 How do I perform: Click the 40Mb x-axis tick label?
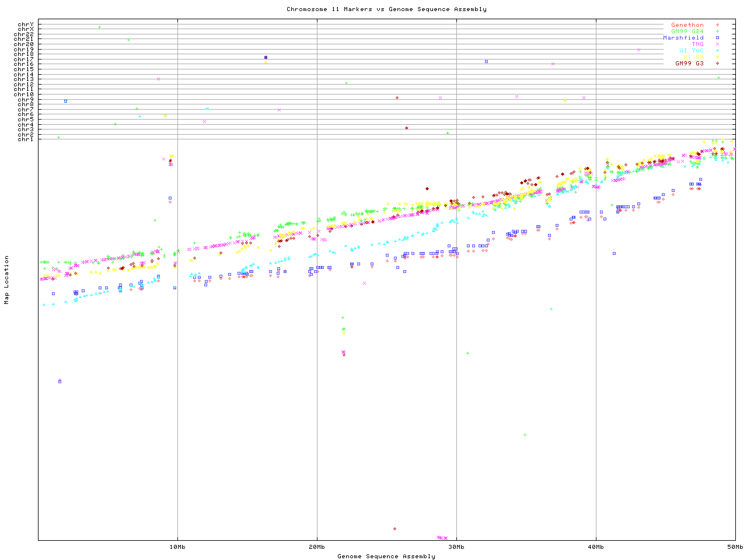(x=596, y=547)
